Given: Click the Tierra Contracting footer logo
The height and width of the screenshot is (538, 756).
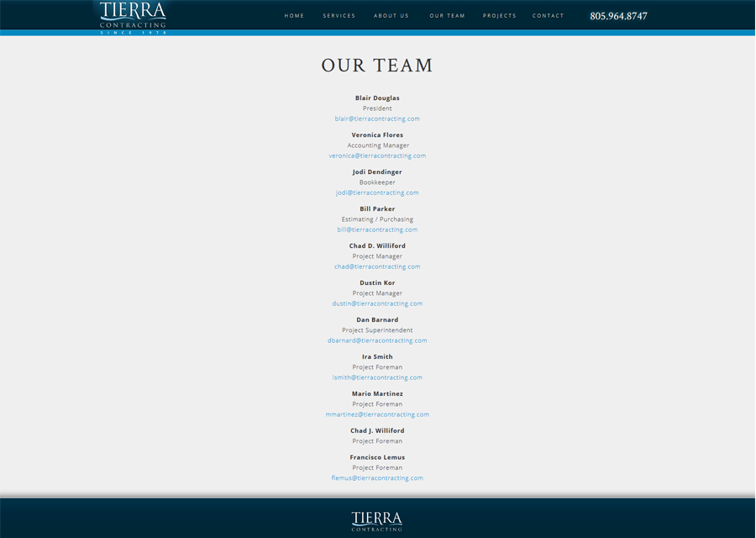Looking at the screenshot, I should [x=377, y=520].
